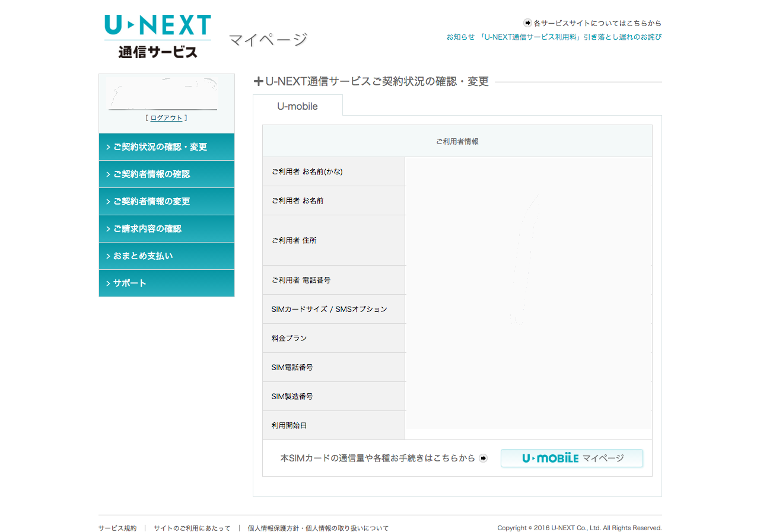Click the ログアウト link
757x532 pixels.
point(166,118)
